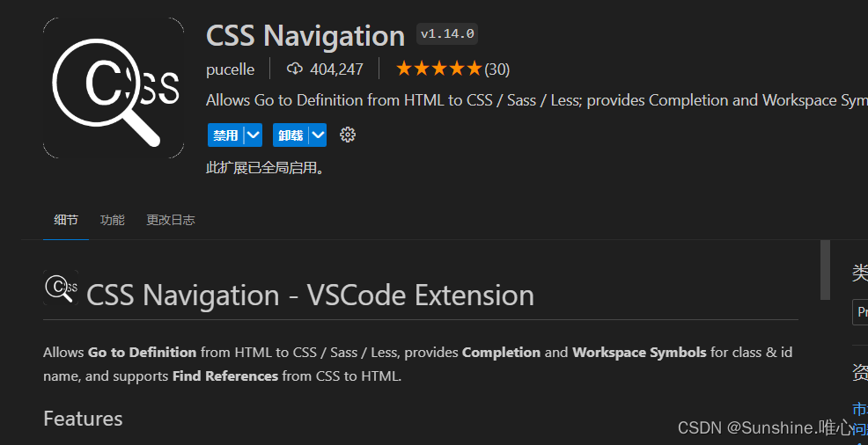The width and height of the screenshot is (868, 445).
Task: Click the small magnifier logo in README heading
Action: 61,288
